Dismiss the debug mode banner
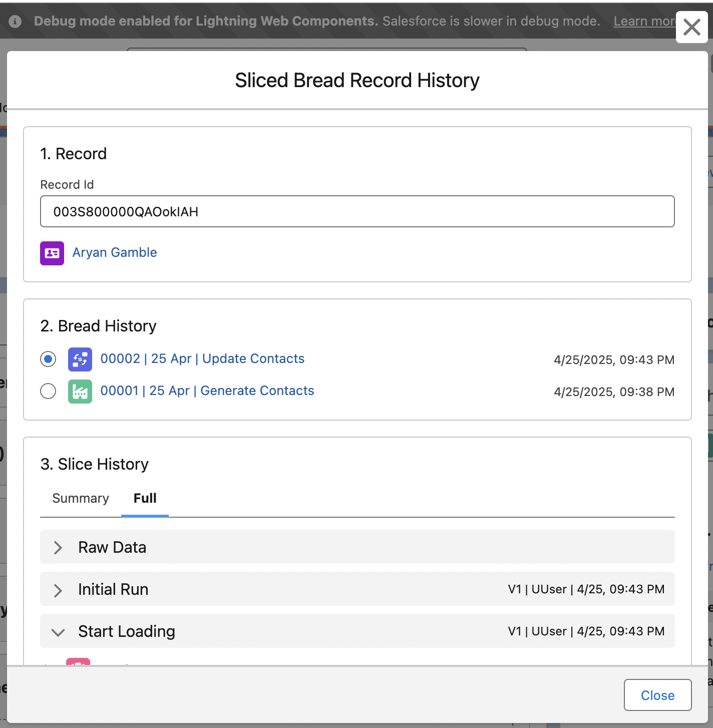 tap(691, 28)
